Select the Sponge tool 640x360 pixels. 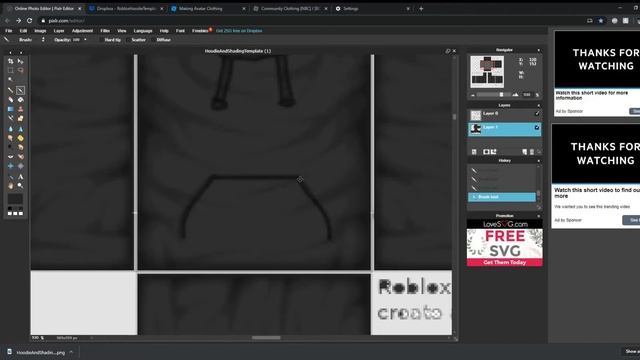pos(20,138)
